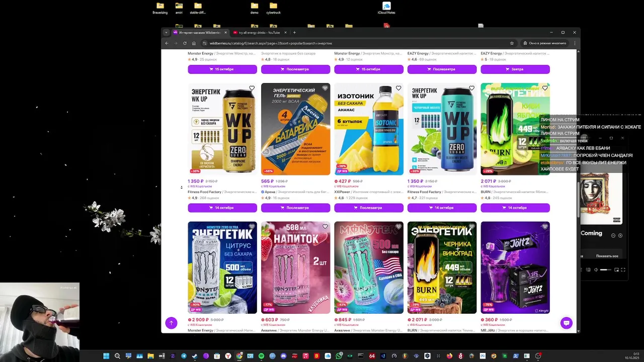Add WK UP Champagne Energy to favorites
The image size is (644, 362).
tap(252, 88)
